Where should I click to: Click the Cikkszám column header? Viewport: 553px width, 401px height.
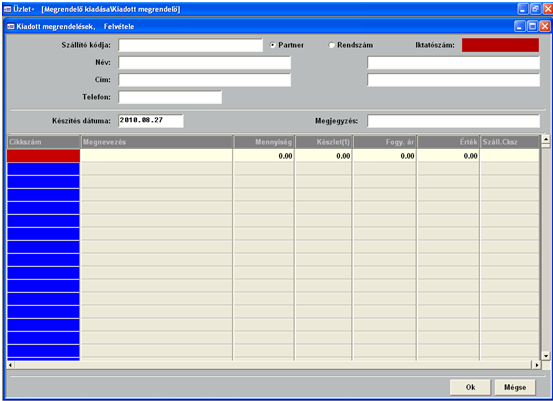pyautogui.click(x=44, y=142)
